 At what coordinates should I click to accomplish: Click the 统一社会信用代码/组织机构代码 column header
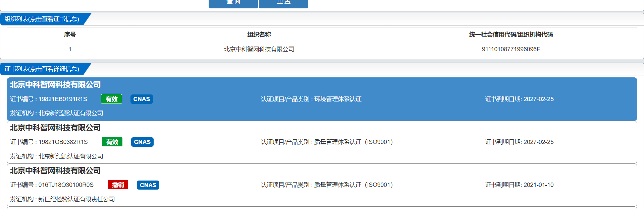[x=511, y=34]
